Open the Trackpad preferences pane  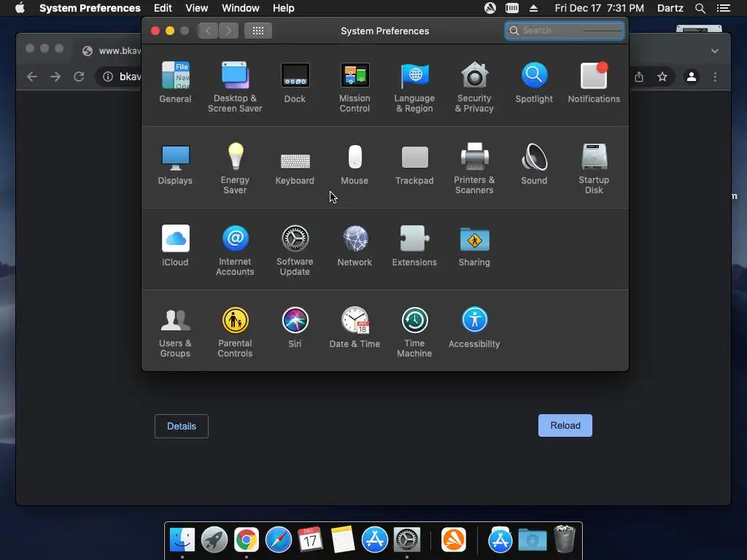414,165
